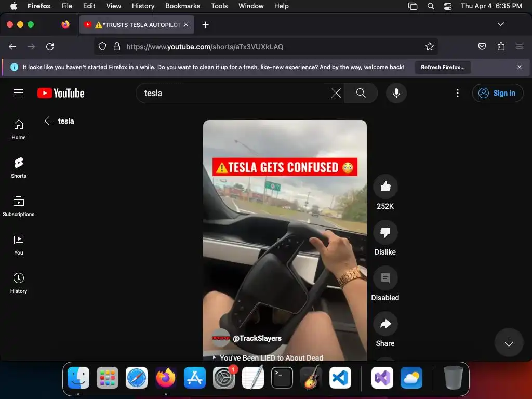532x399 pixels.
Task: Go to YouTube home via logo
Action: click(61, 93)
